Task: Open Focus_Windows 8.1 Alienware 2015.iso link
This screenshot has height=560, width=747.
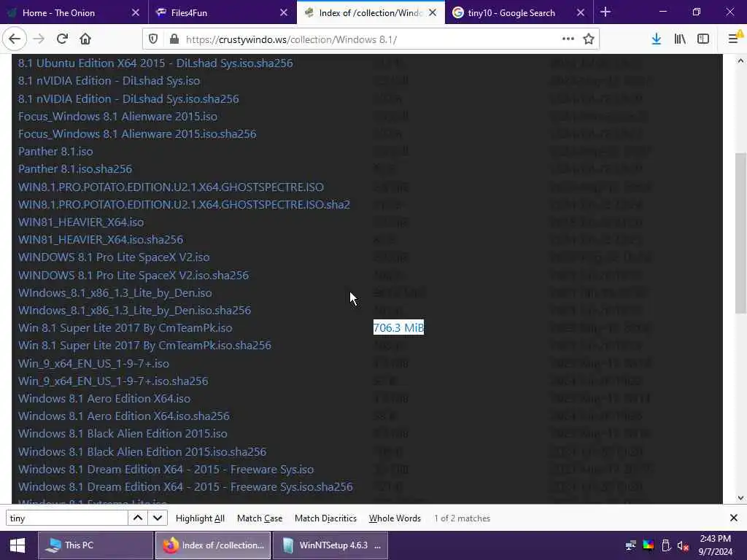Action: click(117, 116)
